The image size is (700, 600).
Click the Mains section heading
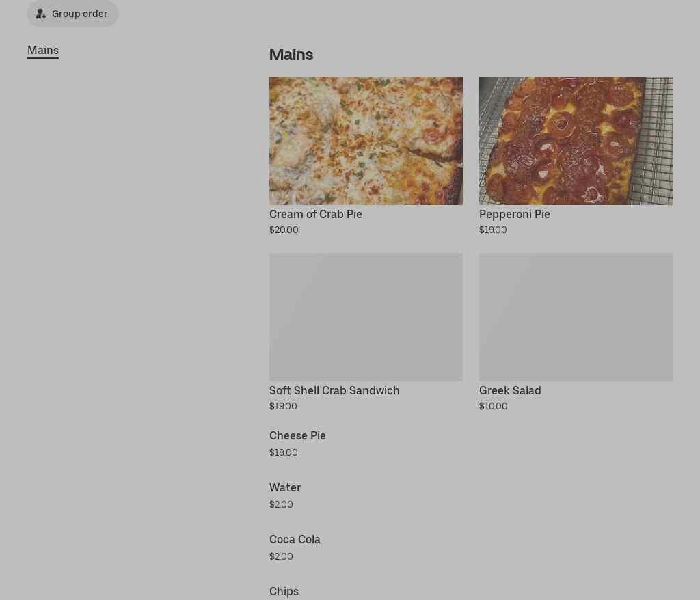(x=291, y=55)
